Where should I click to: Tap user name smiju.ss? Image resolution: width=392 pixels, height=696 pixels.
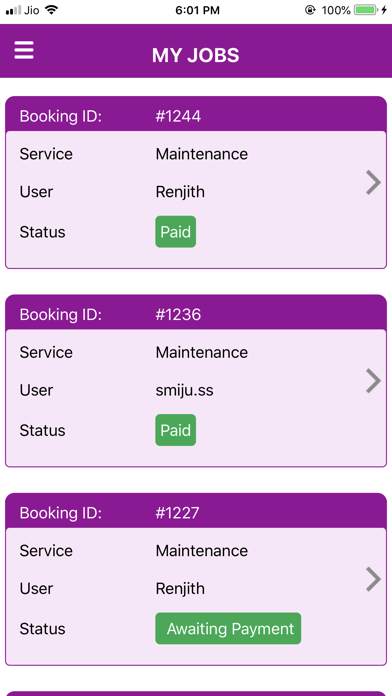pos(184,390)
